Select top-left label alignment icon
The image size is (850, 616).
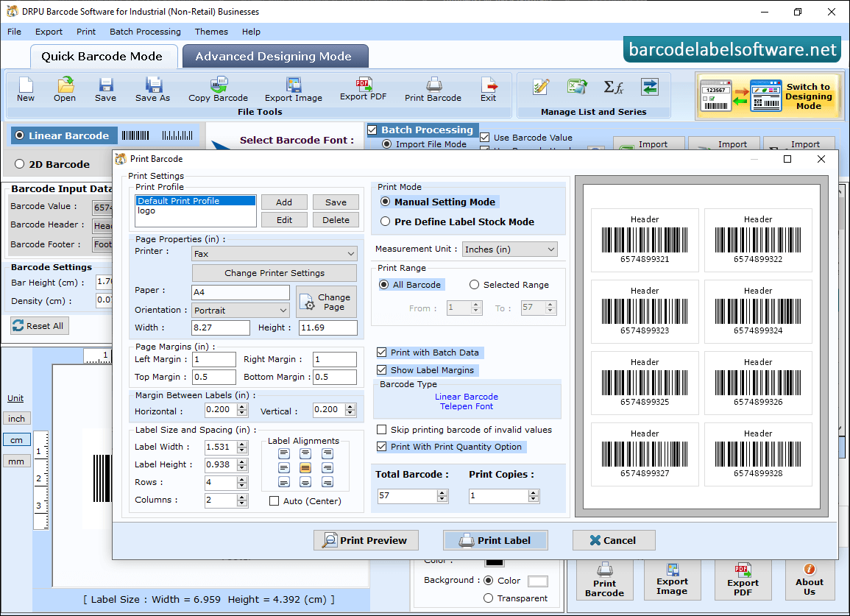point(284,453)
